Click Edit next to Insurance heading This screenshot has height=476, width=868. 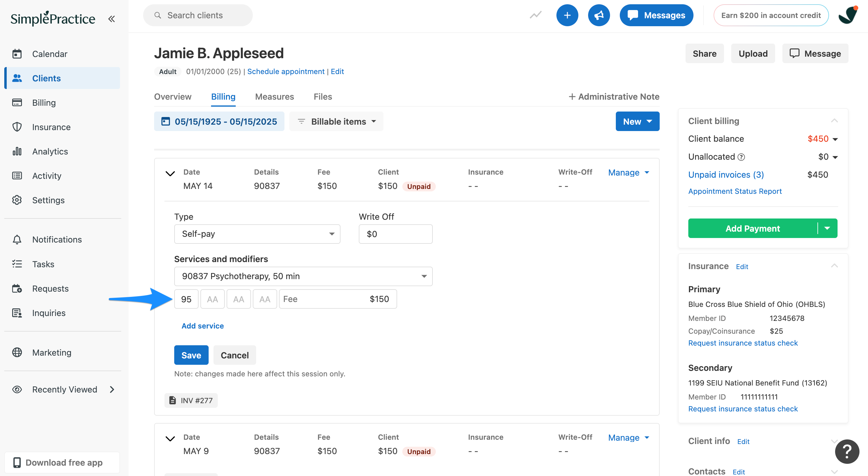tap(742, 267)
